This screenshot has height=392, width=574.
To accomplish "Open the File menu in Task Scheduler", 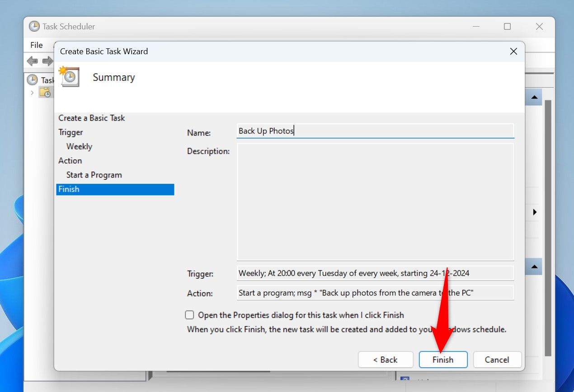I will point(37,45).
